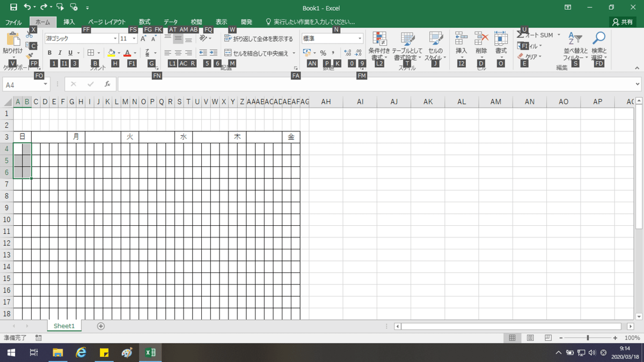Open the number format dropdown

(x=360, y=39)
